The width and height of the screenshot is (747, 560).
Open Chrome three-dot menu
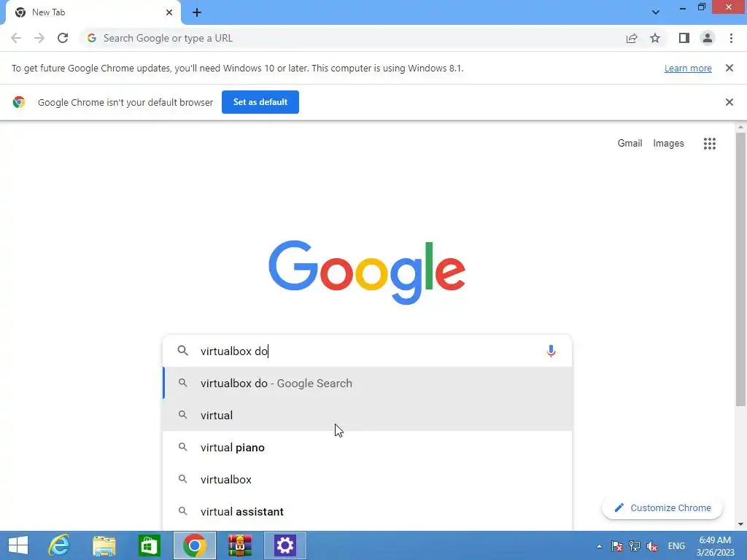point(731,38)
